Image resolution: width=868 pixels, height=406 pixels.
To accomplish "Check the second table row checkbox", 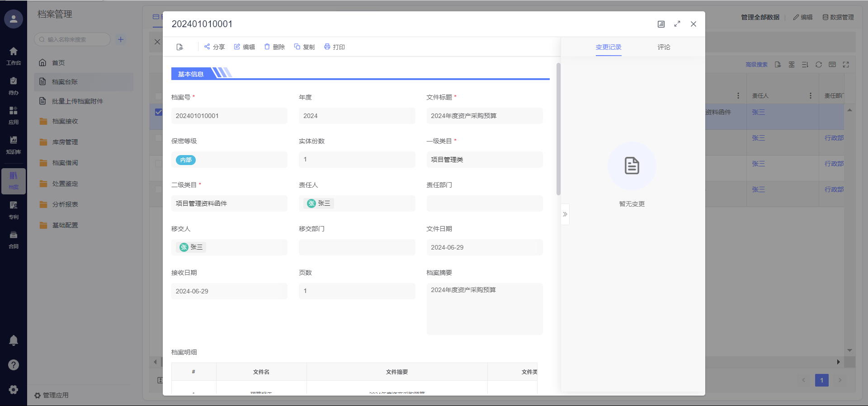I will [158, 138].
